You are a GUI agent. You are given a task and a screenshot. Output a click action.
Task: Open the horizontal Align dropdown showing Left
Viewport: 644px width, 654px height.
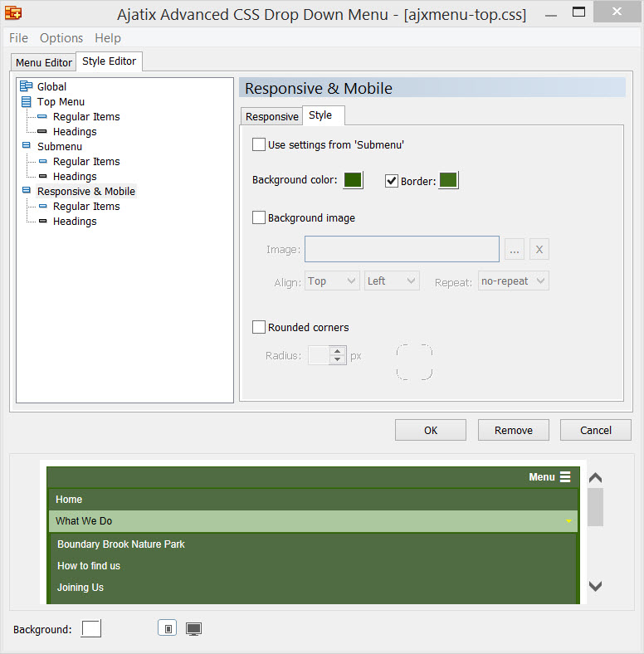coord(392,281)
